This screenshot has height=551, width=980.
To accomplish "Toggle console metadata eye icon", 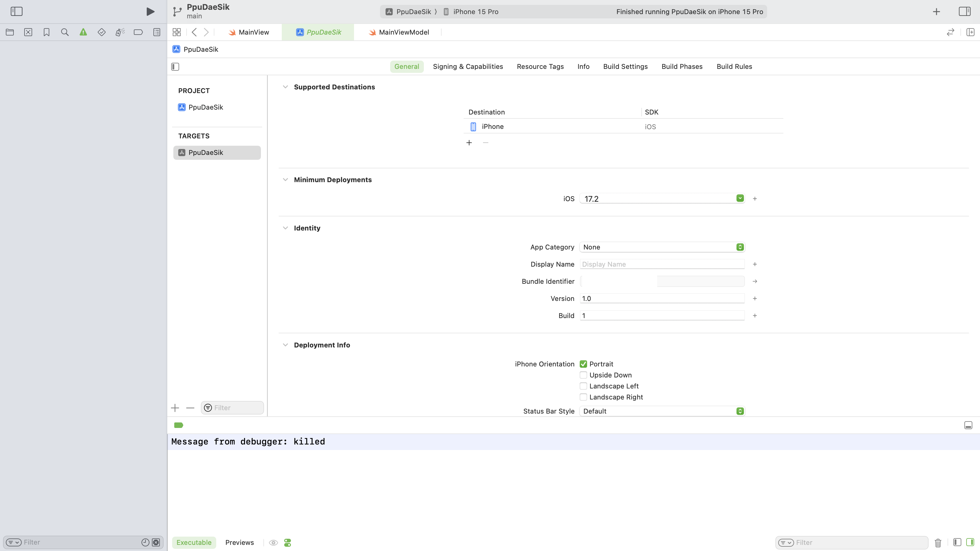I will point(273,543).
